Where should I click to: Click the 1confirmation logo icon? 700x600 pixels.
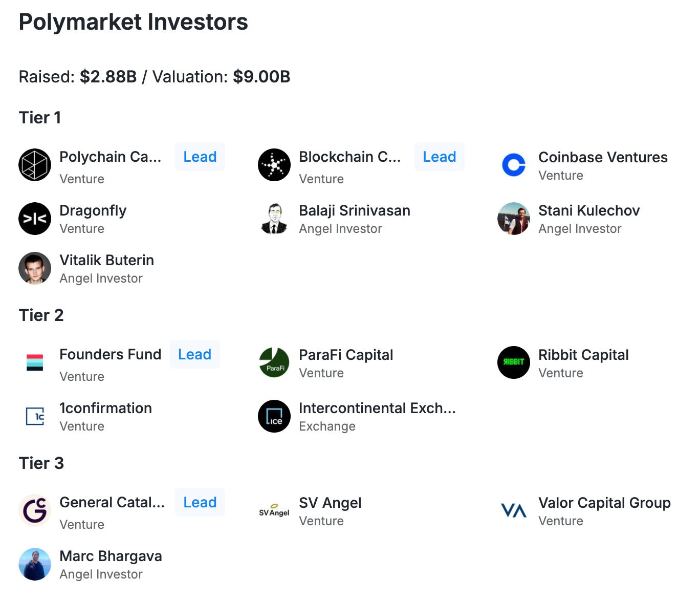tap(35, 416)
